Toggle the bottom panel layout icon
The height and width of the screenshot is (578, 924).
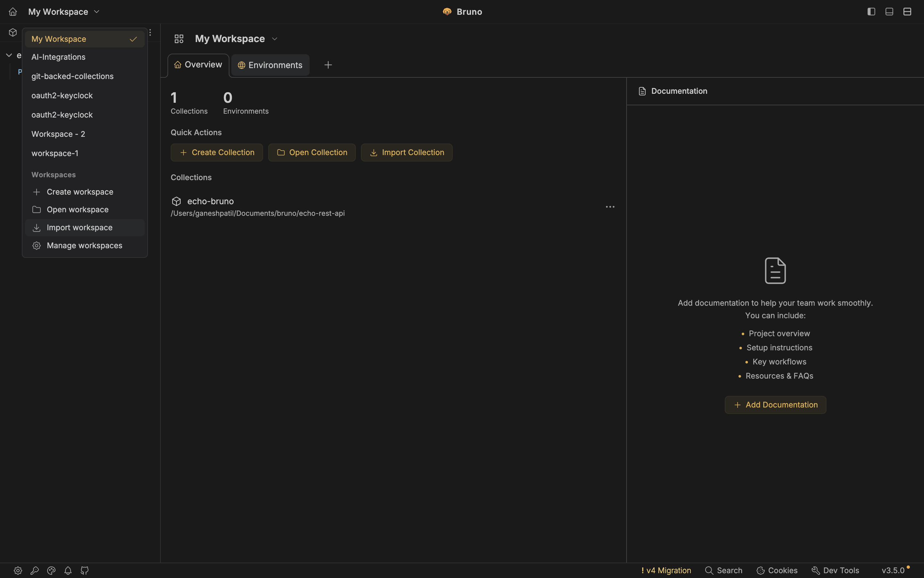pyautogui.click(x=889, y=12)
